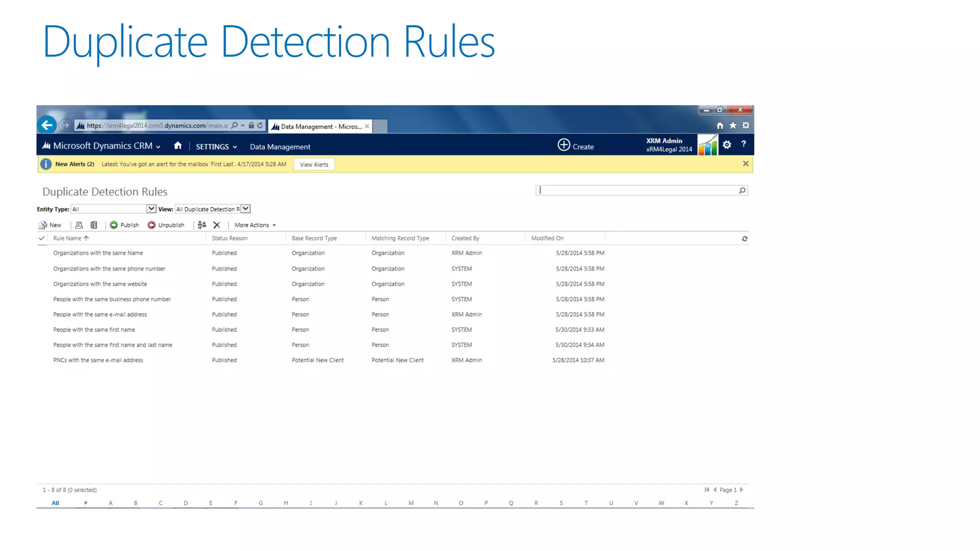Image resolution: width=980 pixels, height=551 pixels.
Task: Filter rules by letter Z
Action: tap(736, 503)
